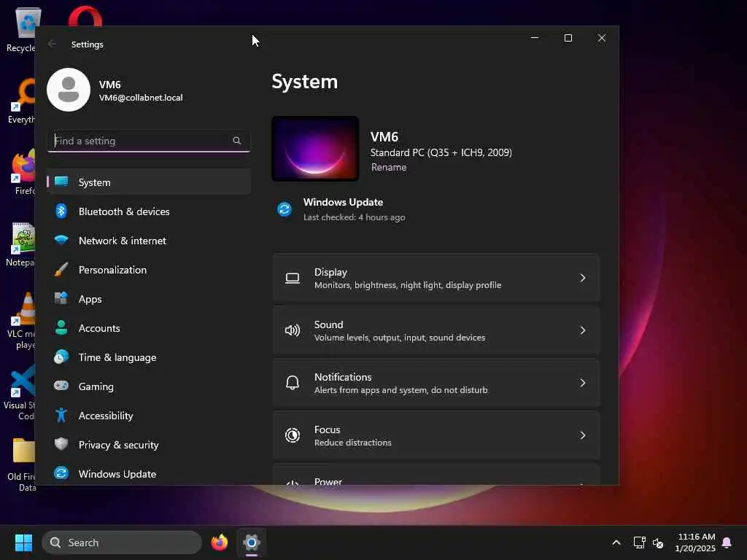Click the System monitor icon in sidebar

61,182
